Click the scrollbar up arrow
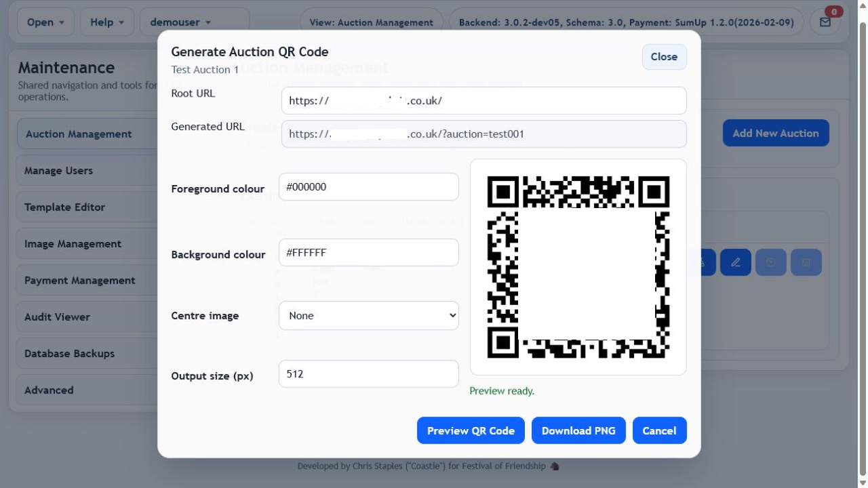Image resolution: width=868 pixels, height=488 pixels. click(x=863, y=5)
